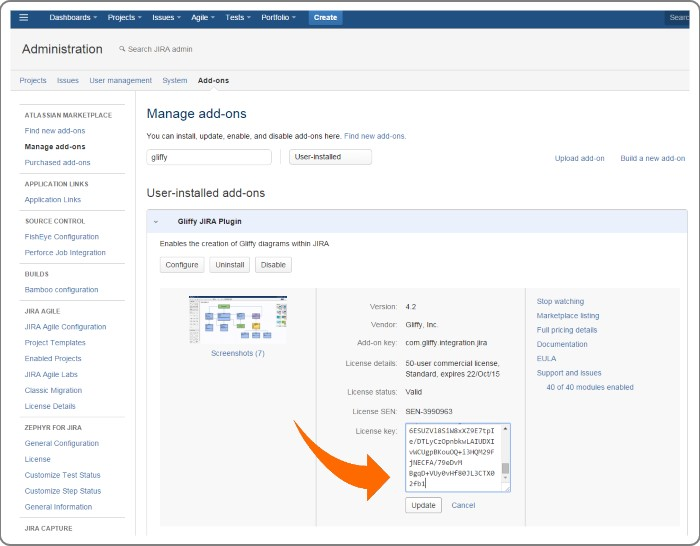Open the Dashboards dropdown menu

73,17
